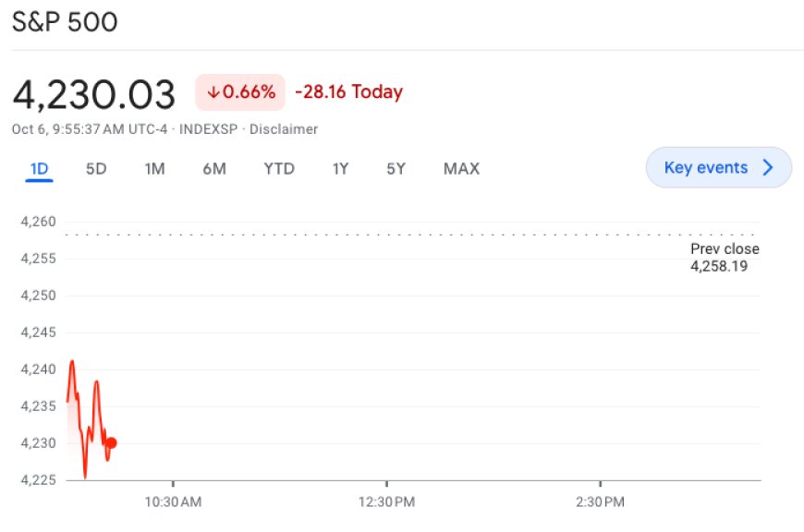
Task: Select the 1D time range tab
Action: pos(38,168)
